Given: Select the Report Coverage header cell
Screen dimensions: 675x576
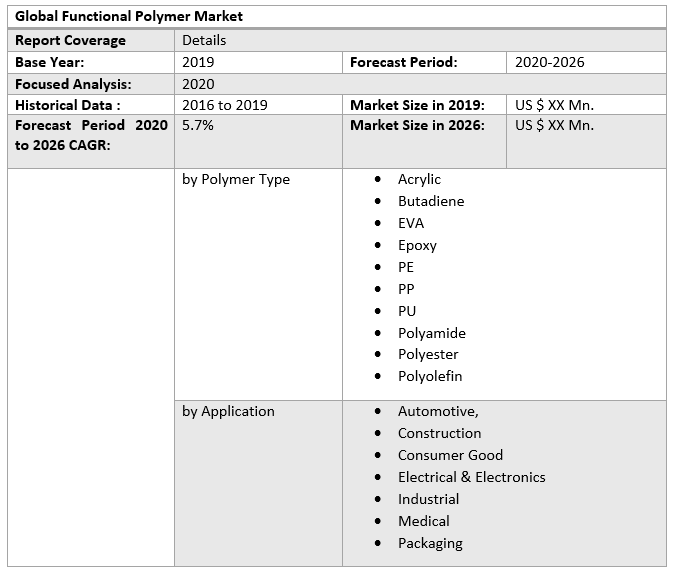Looking at the screenshot, I should 70,40.
